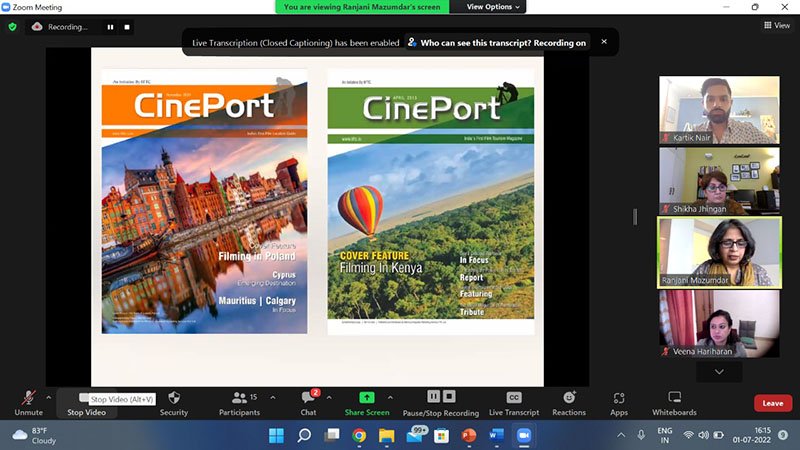This screenshot has height=450, width=800.
Task: Click the Kenya CinePort magazine cover
Action: pyautogui.click(x=431, y=201)
